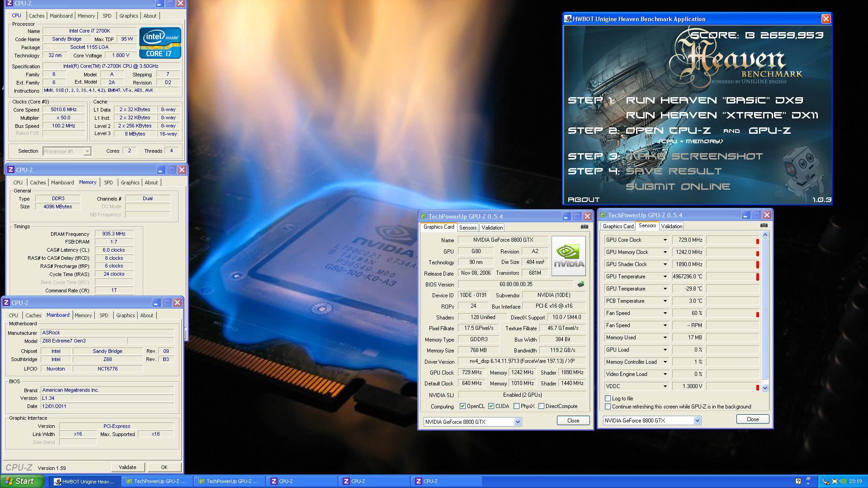Click Run Heaven Basic DX9 option

click(714, 100)
